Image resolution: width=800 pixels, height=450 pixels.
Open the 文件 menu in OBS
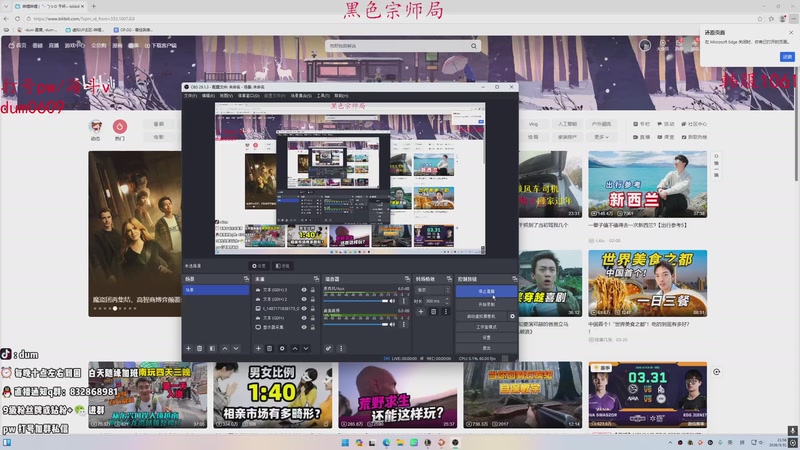pos(190,97)
